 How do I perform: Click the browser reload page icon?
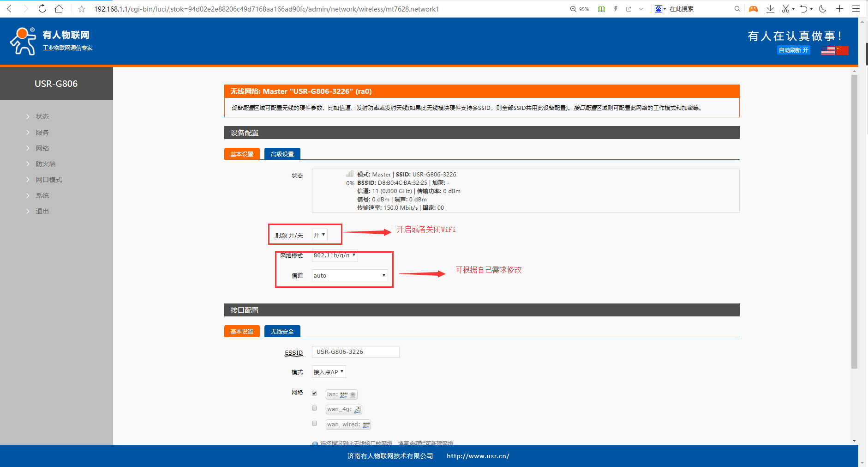click(42, 9)
